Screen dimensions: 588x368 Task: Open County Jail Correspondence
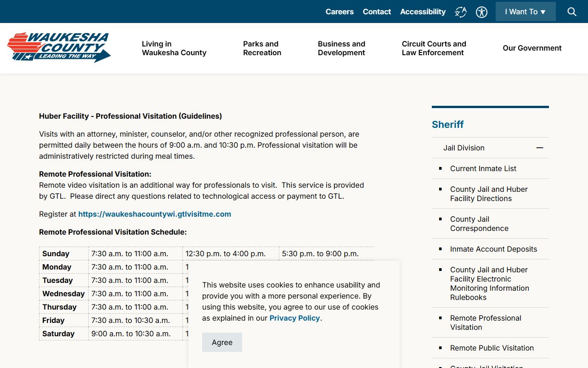point(479,224)
